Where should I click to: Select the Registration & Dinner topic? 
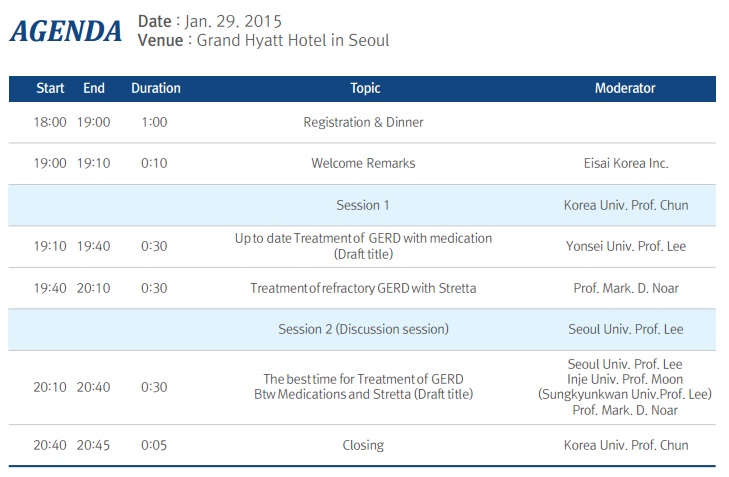tap(363, 122)
